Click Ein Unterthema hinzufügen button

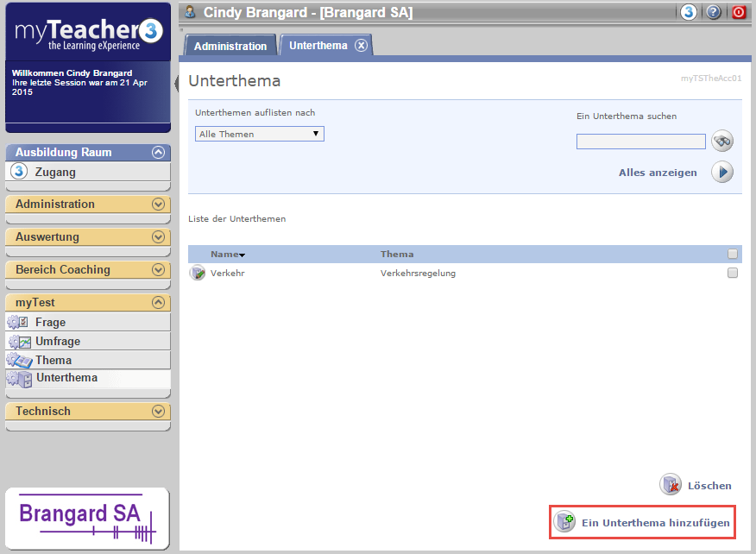[x=644, y=522]
